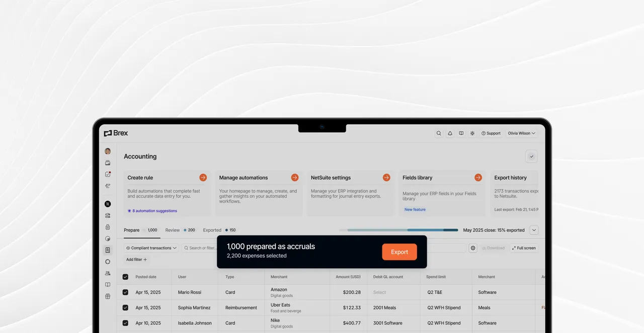Open 8 automation suggestions link

[x=152, y=211]
